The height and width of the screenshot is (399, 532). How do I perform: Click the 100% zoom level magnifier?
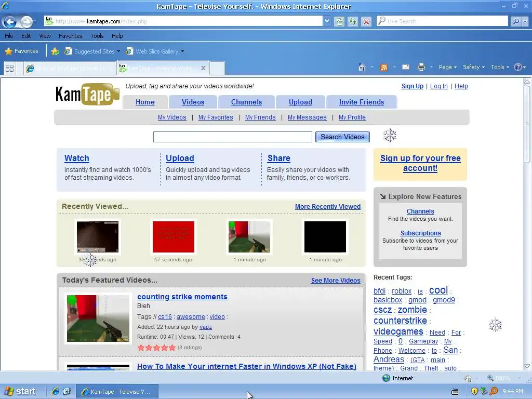(490, 378)
